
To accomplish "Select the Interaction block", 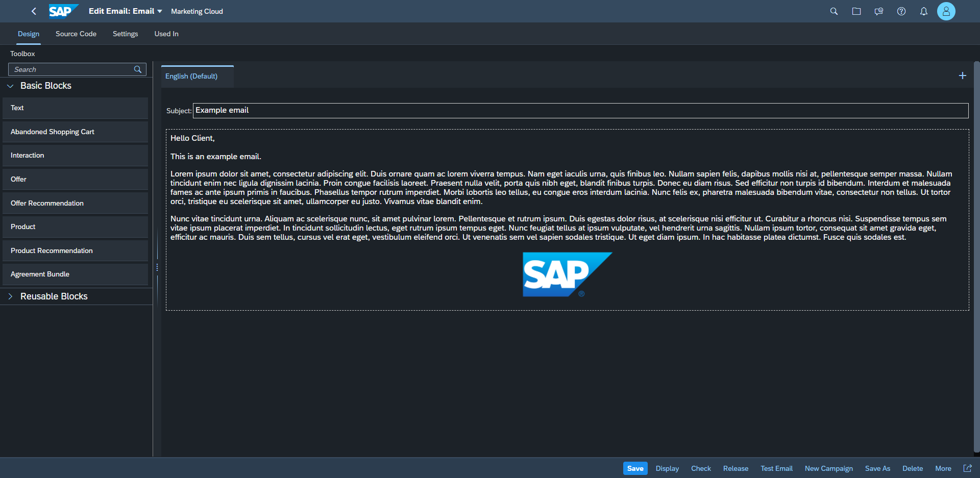I will coord(75,156).
